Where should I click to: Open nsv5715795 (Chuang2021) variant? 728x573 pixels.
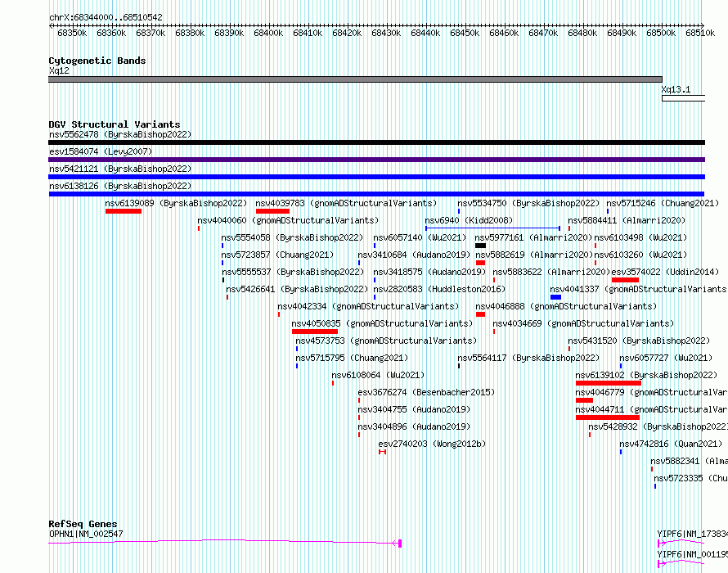coord(352,359)
